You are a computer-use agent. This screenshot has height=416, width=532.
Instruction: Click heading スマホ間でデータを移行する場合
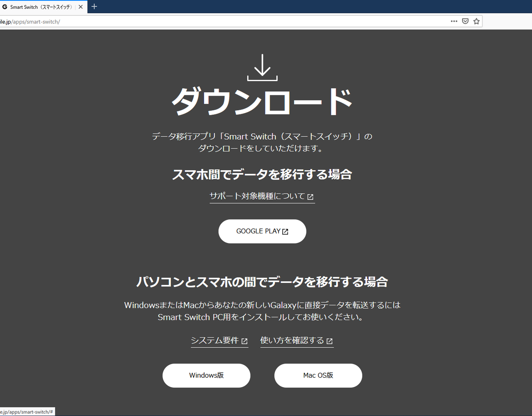click(262, 174)
